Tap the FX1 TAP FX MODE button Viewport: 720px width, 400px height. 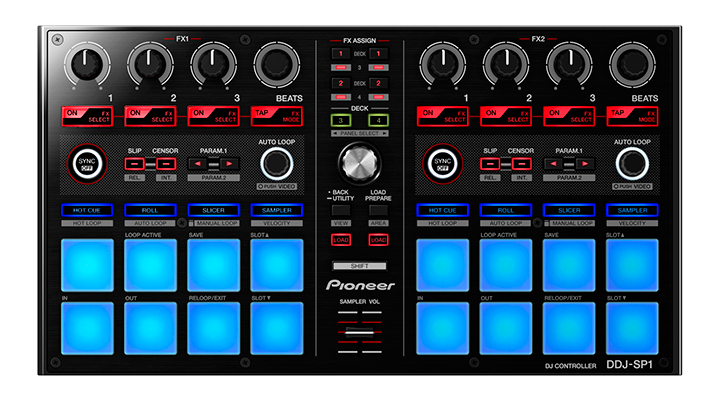[277, 116]
